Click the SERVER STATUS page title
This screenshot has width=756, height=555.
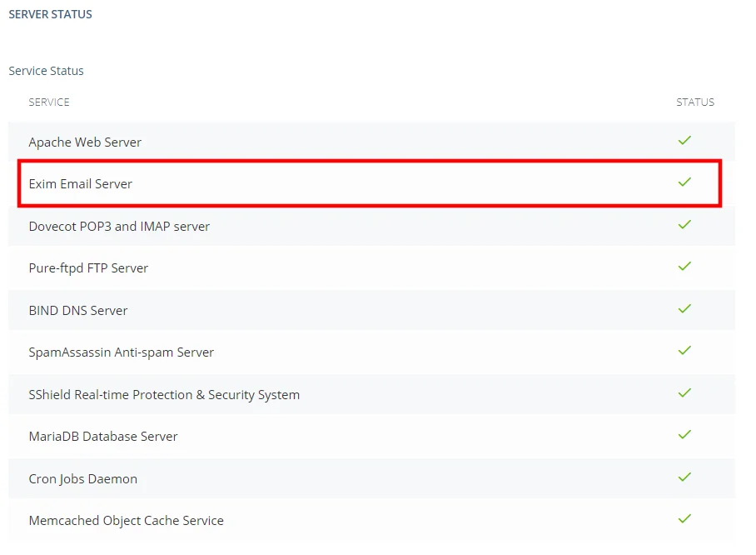click(50, 14)
